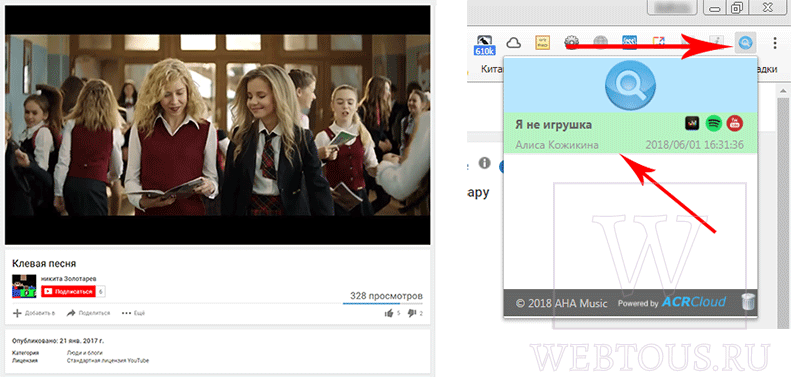800x377 pixels.
Task: Click the ACRCloud link in popup footer
Action: pyautogui.click(x=693, y=302)
